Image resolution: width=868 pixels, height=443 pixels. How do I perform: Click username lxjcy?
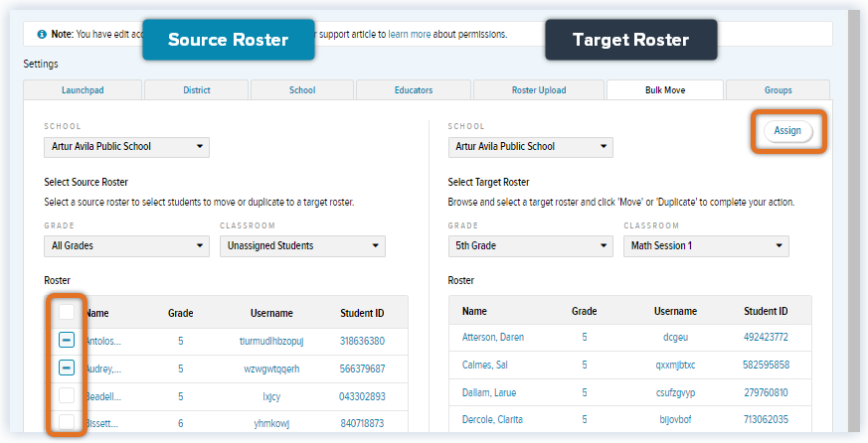pos(271,396)
